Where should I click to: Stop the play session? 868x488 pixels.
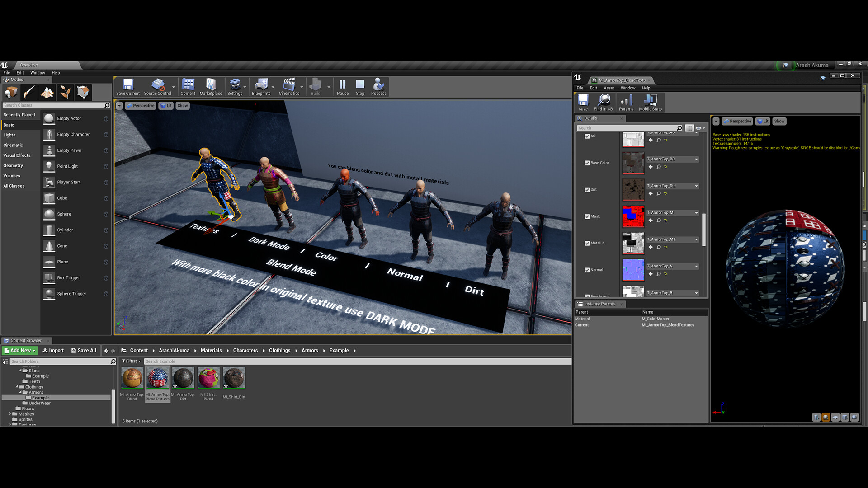[x=360, y=86]
